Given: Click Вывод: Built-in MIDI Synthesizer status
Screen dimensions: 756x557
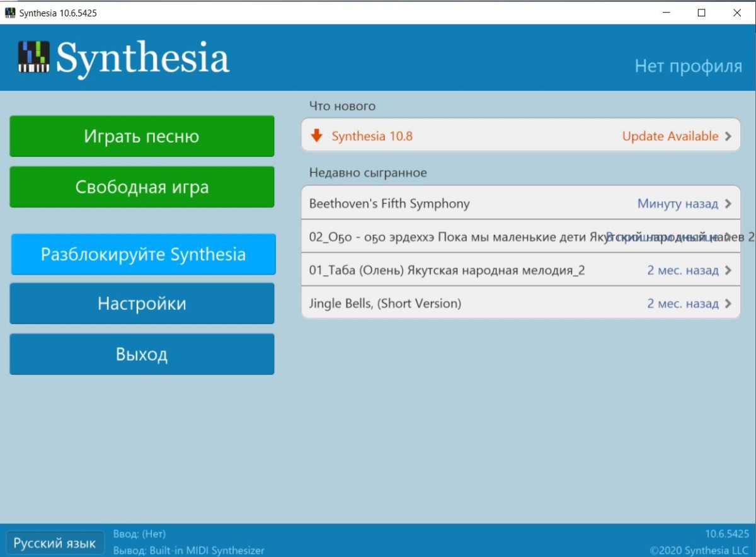Looking at the screenshot, I should [x=189, y=550].
